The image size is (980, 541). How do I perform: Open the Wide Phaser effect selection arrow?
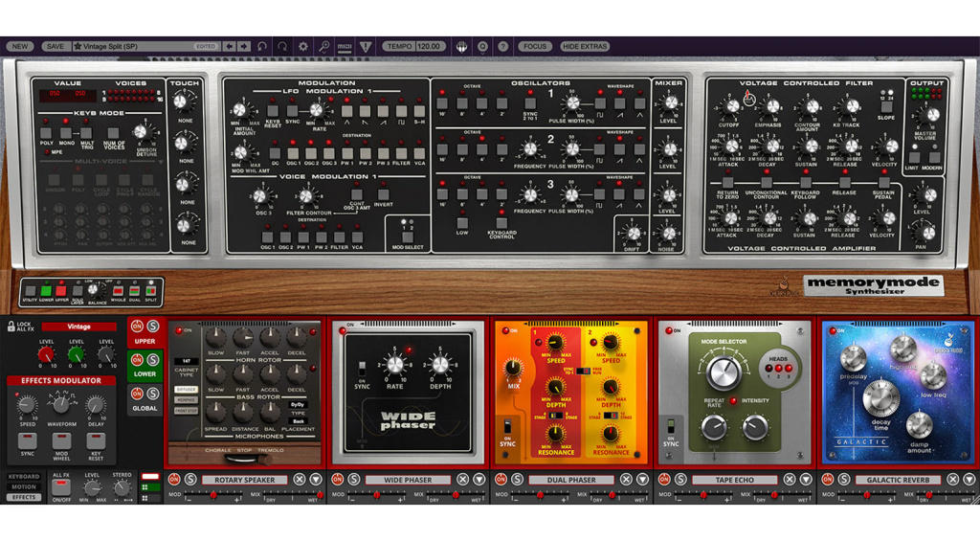(479, 480)
